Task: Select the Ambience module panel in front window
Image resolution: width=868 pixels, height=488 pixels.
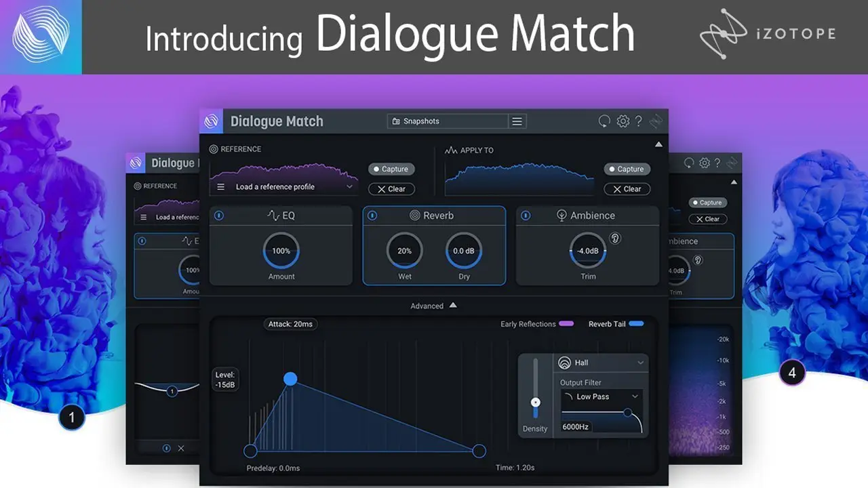Action: (588, 245)
